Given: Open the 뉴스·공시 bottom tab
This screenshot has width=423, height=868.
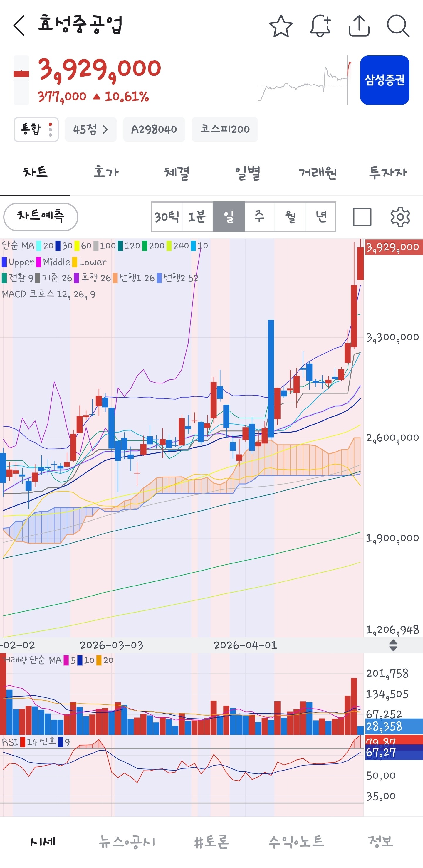Looking at the screenshot, I should click(127, 842).
